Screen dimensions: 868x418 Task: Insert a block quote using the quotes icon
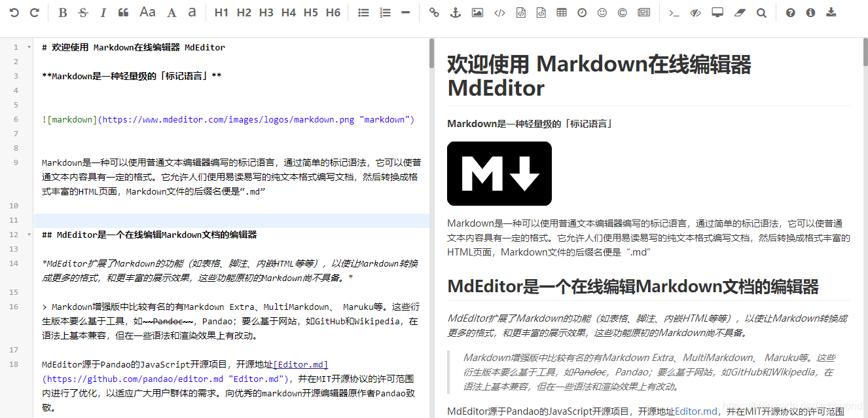(x=123, y=12)
